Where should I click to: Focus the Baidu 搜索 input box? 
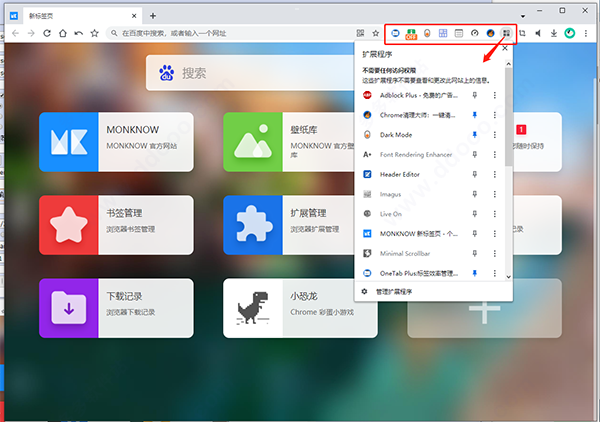click(251, 73)
